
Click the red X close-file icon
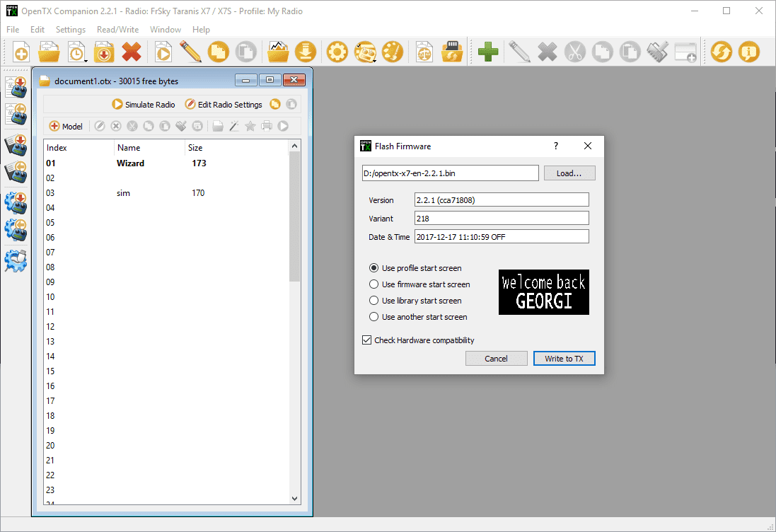[131, 52]
